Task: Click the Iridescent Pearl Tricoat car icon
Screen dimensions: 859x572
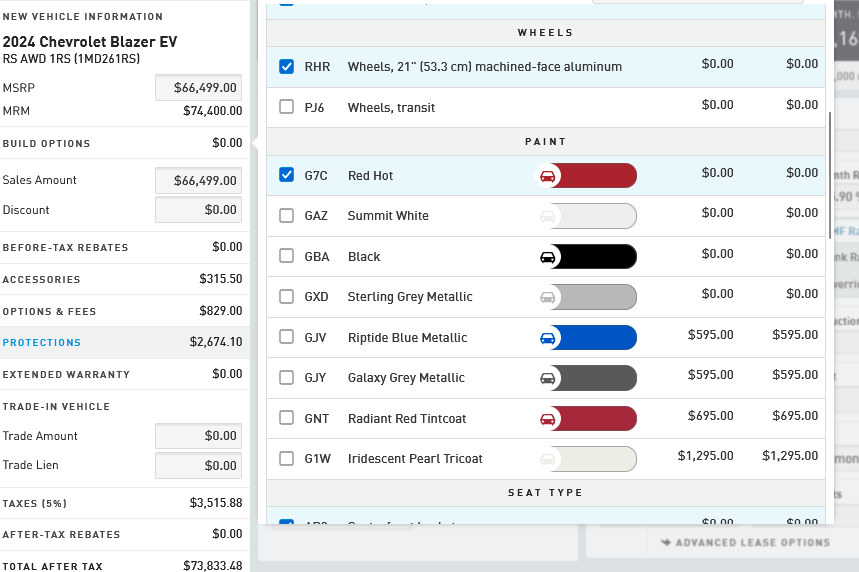Action: pyautogui.click(x=547, y=459)
